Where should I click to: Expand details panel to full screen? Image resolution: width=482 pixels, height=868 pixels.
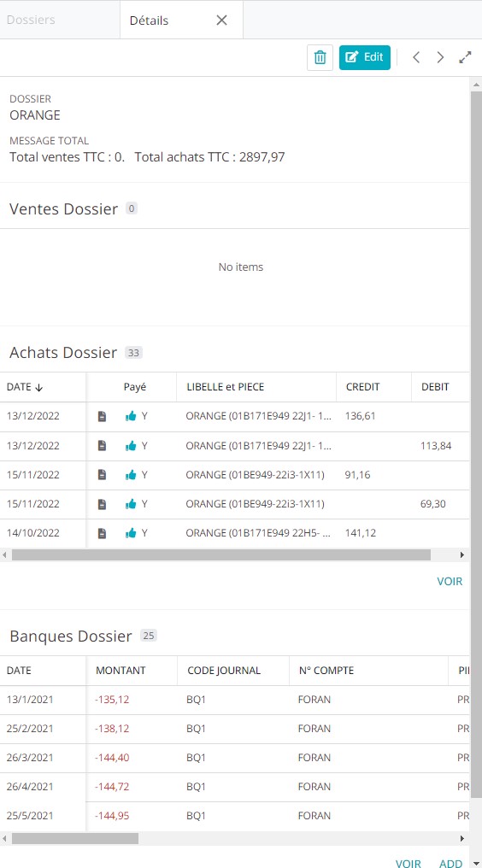[x=466, y=57]
